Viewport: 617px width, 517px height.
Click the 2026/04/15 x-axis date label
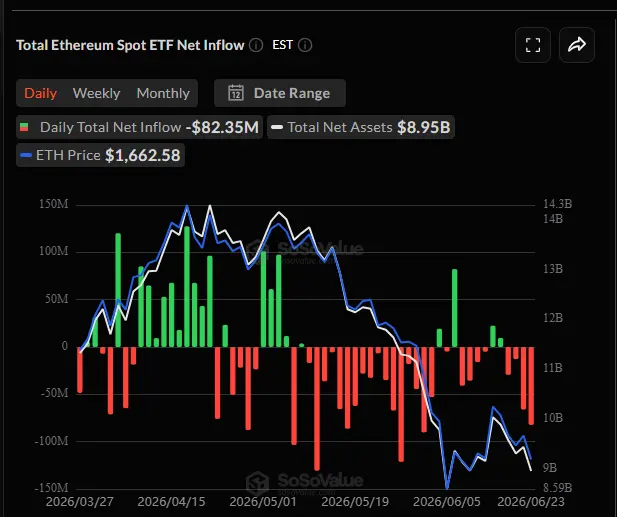pyautogui.click(x=171, y=502)
